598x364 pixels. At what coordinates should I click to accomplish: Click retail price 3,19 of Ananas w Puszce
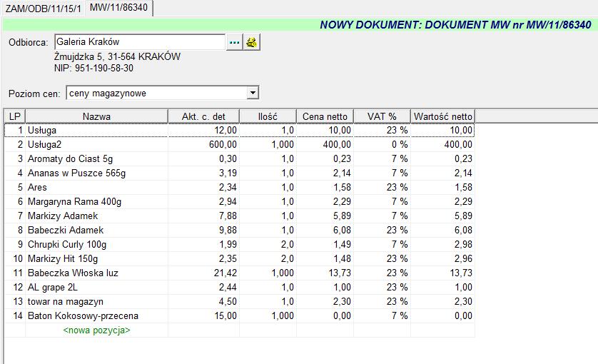point(203,173)
